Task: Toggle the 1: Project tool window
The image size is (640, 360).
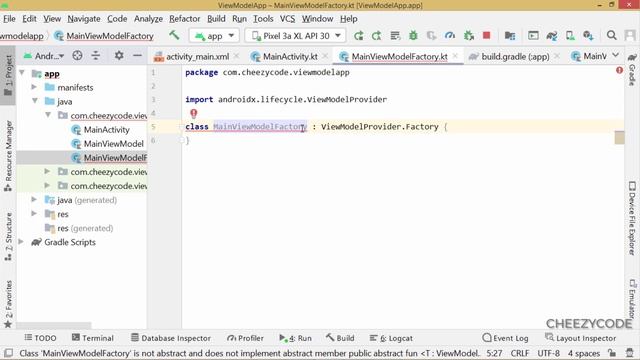Action: [x=8, y=76]
